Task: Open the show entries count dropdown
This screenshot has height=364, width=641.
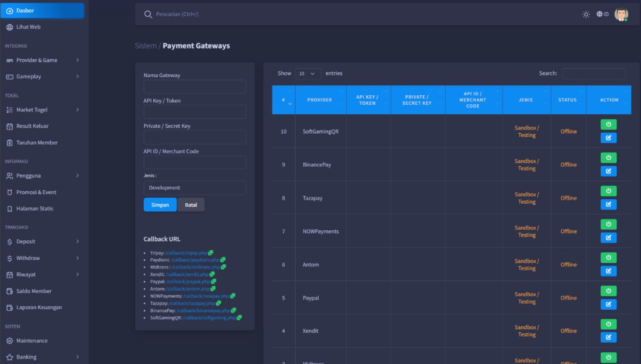Action: pos(308,74)
